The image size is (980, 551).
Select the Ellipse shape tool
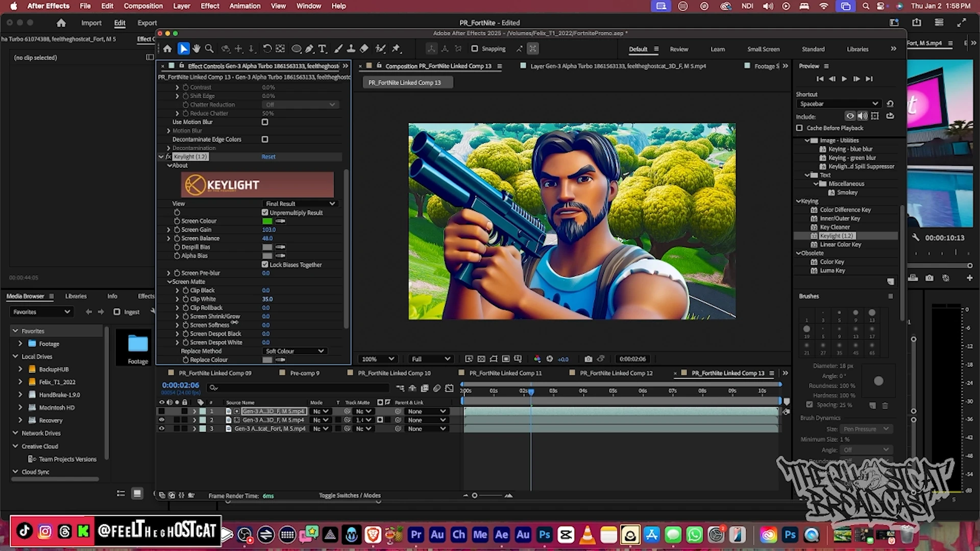(x=296, y=49)
